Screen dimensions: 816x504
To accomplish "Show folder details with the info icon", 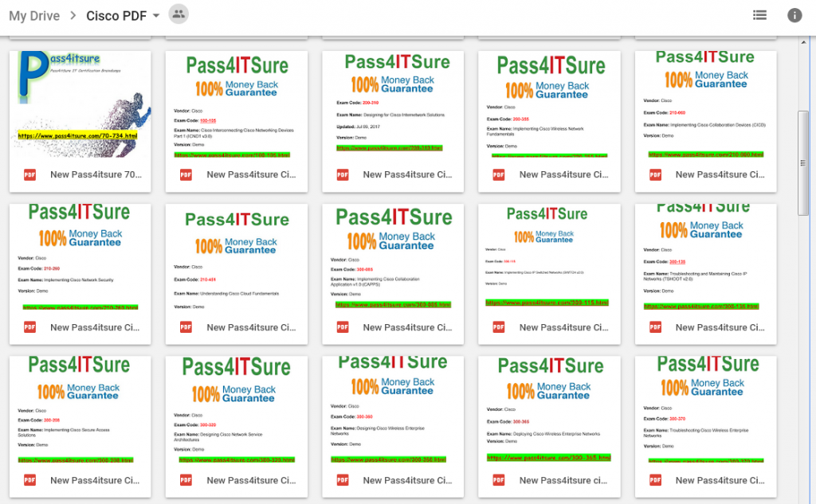I will [x=794, y=15].
